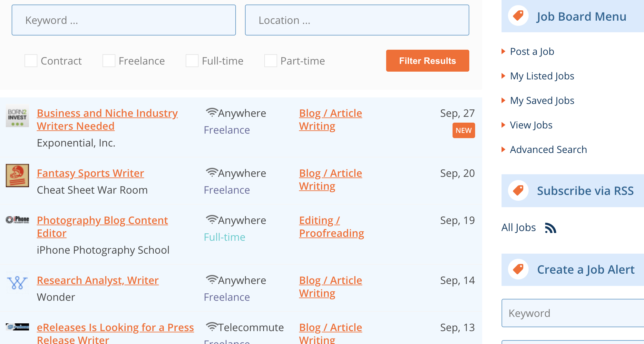The width and height of the screenshot is (644, 344).
Task: Enable the Part-time checkbox
Action: pos(271,61)
